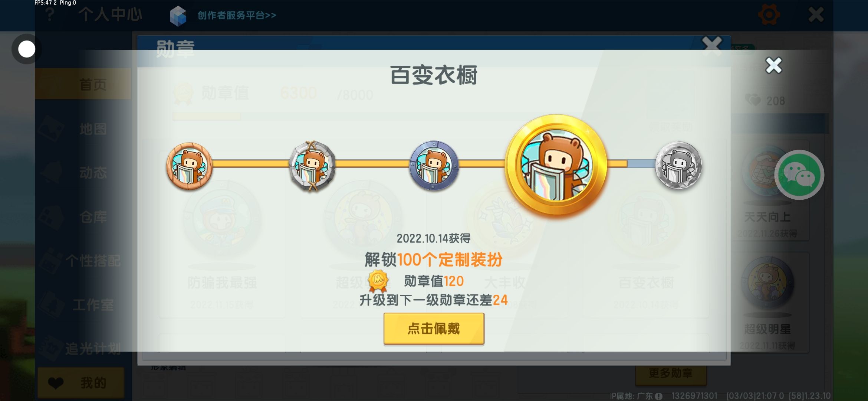
Task: Close the 勋章 panel
Action: point(712,46)
